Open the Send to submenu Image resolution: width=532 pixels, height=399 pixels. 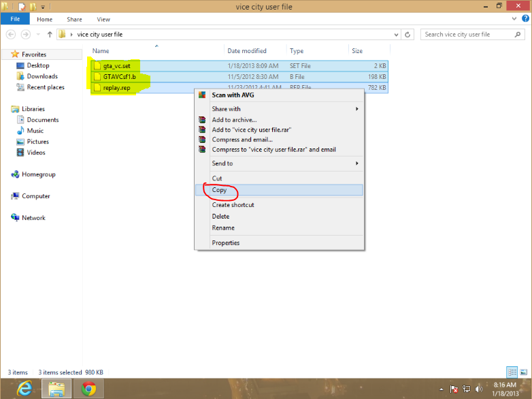(x=279, y=163)
